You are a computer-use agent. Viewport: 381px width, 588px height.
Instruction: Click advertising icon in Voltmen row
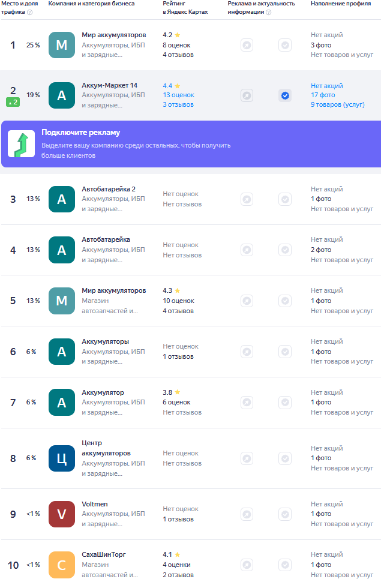pos(247,514)
